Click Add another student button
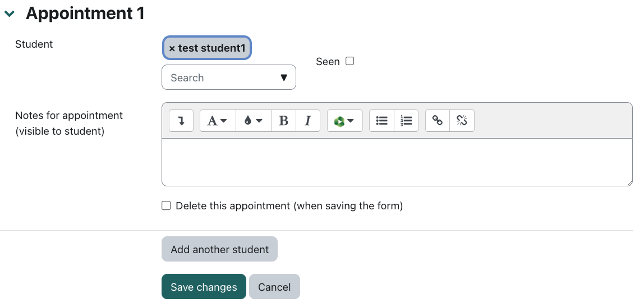The height and width of the screenshot is (307, 644). pos(219,249)
